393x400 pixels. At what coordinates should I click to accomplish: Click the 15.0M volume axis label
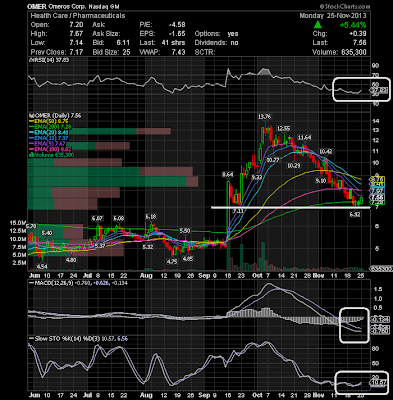pos(18,223)
